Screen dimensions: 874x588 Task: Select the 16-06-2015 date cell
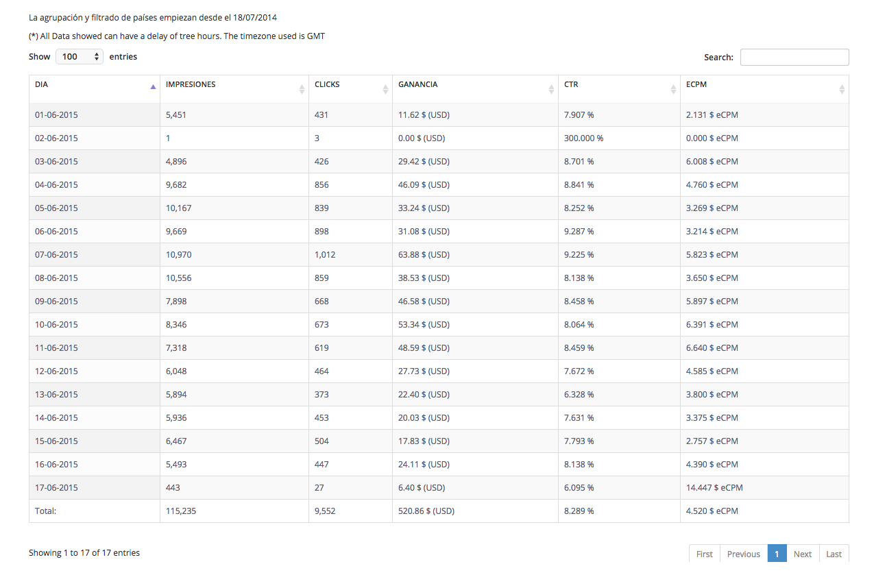click(x=95, y=465)
